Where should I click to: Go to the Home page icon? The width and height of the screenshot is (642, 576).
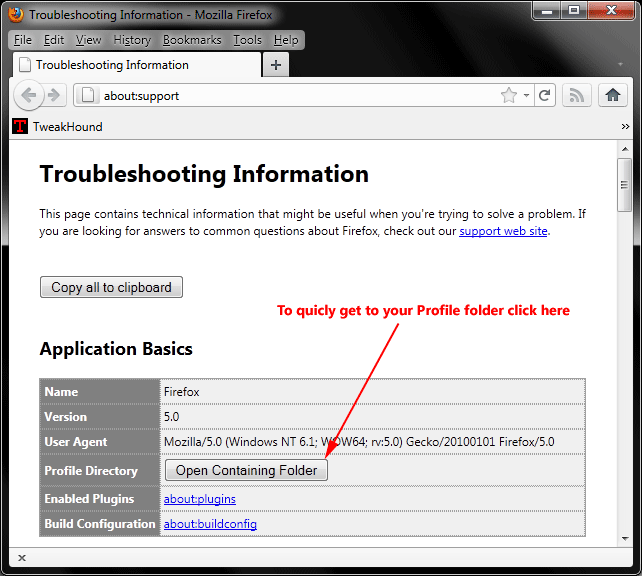pyautogui.click(x=613, y=95)
